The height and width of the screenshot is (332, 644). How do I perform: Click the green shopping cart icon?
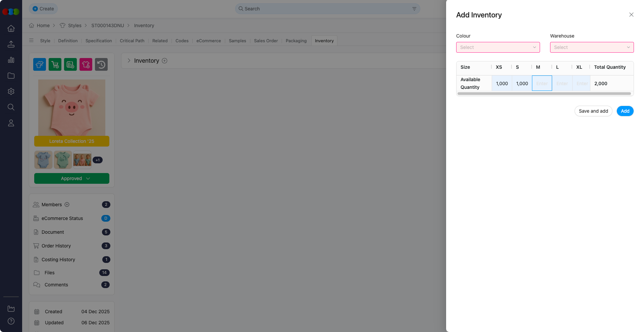tap(55, 64)
